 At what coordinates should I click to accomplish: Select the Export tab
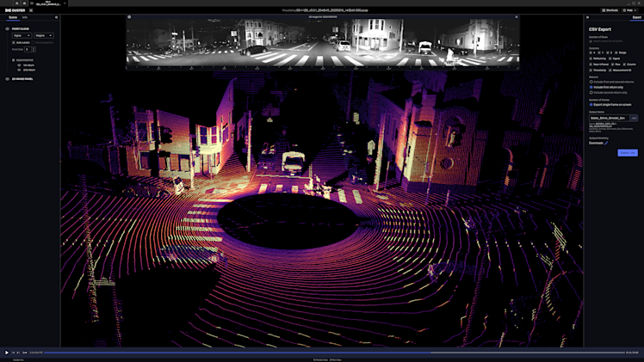pos(636,17)
